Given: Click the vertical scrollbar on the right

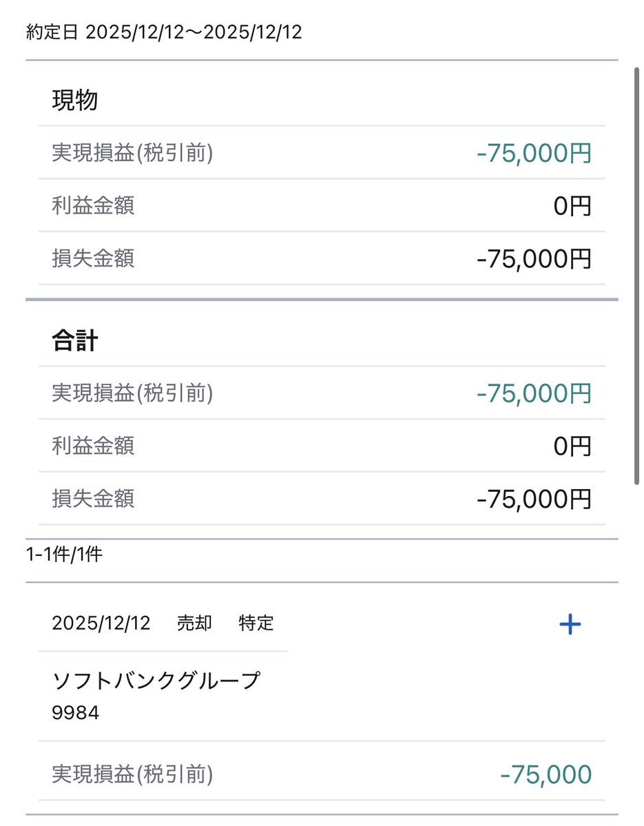Looking at the screenshot, I should point(637,276).
